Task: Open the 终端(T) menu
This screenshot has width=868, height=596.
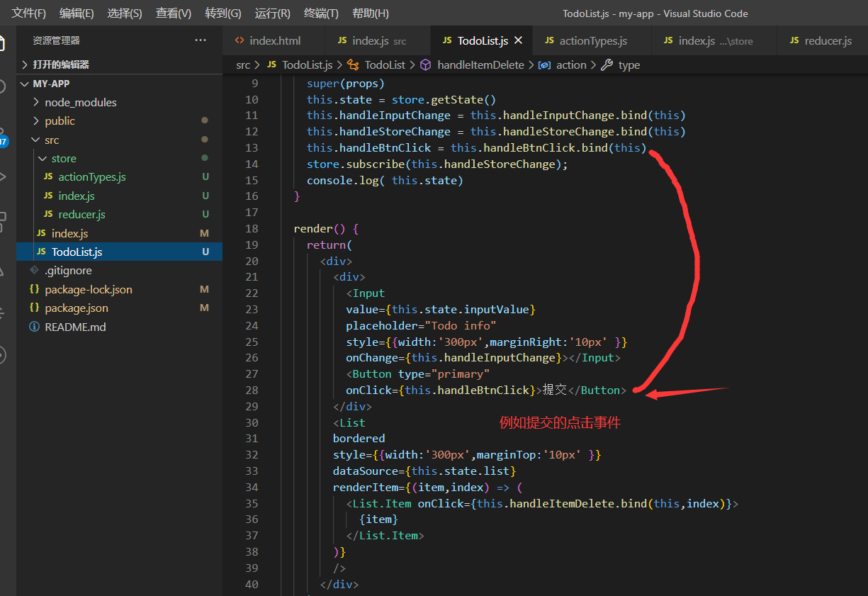Action: (321, 13)
